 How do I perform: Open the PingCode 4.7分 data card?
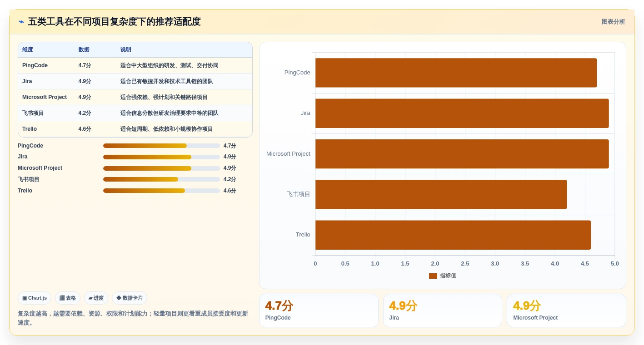[319, 310]
